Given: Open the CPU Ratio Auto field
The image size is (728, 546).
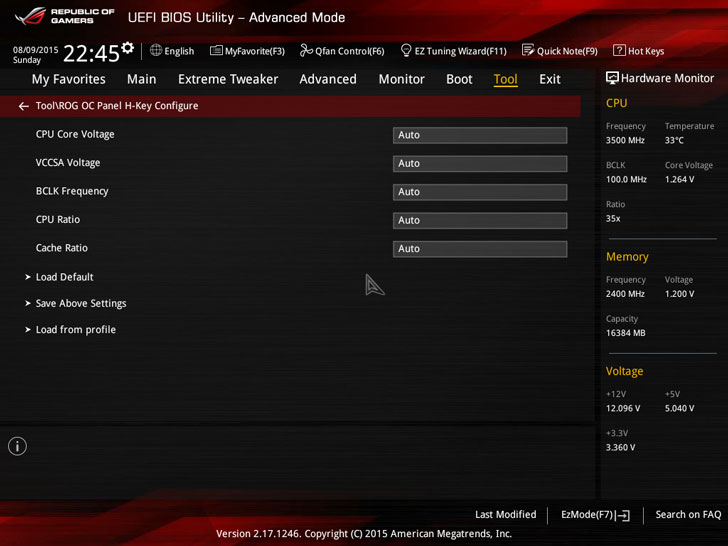Looking at the screenshot, I should tap(480, 221).
